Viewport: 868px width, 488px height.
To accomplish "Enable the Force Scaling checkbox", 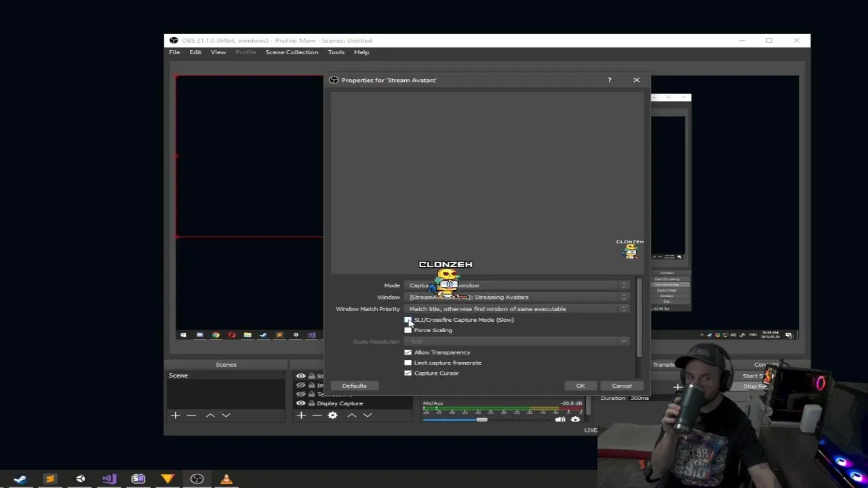I will point(408,330).
